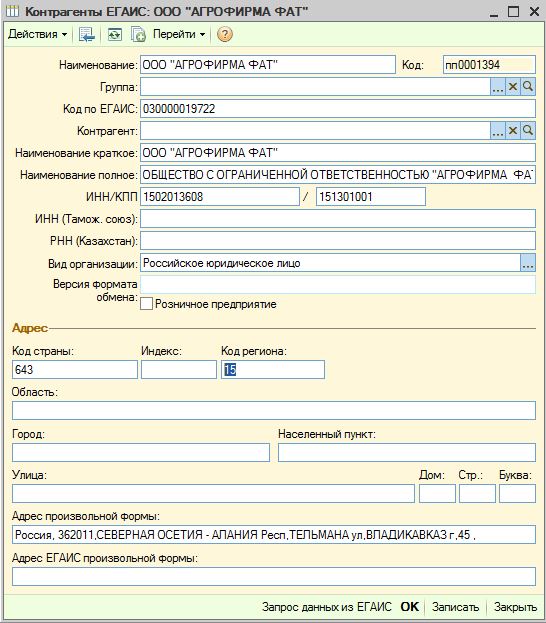Click the copy document toolbar icon
This screenshot has height=623, width=546.
point(138,35)
